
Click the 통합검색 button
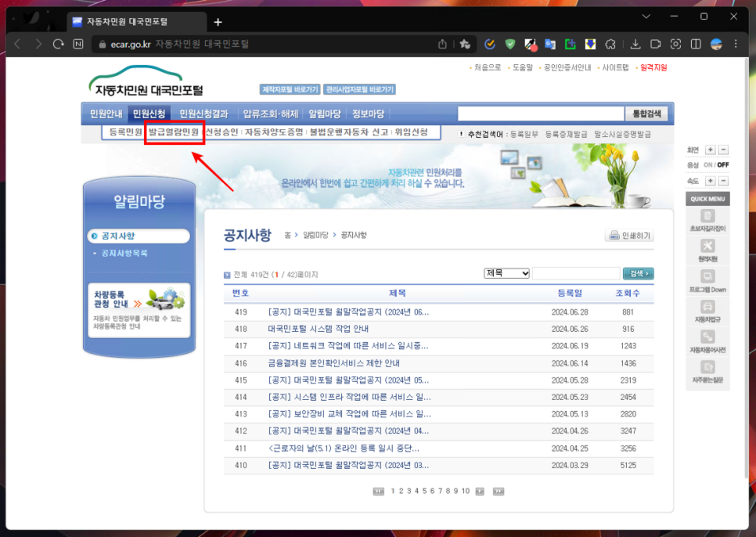[646, 114]
